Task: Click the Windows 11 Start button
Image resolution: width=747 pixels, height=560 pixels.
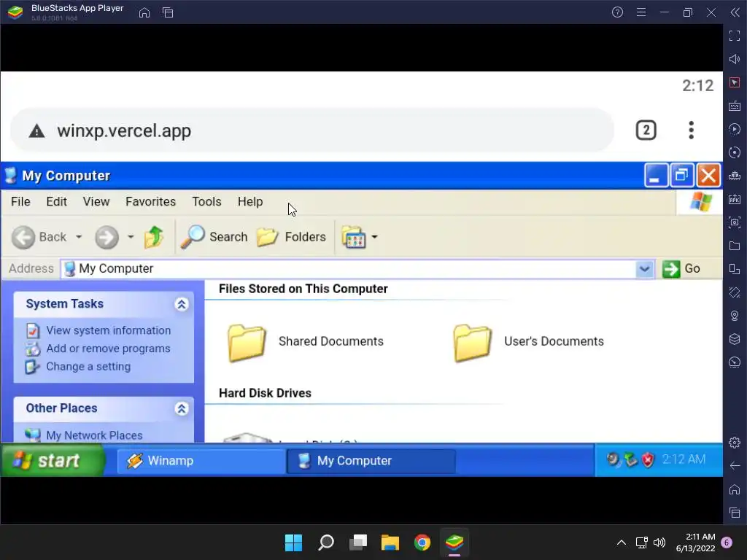Action: [x=293, y=542]
